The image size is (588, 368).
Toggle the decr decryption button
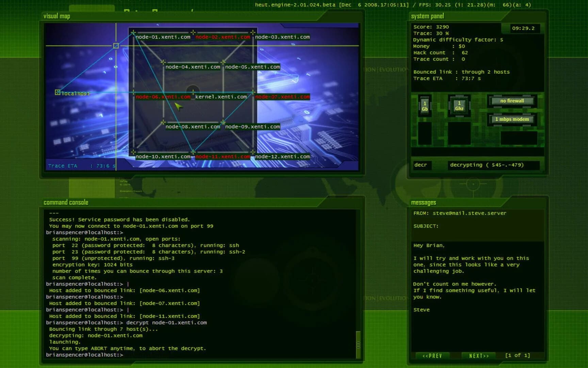coord(422,165)
